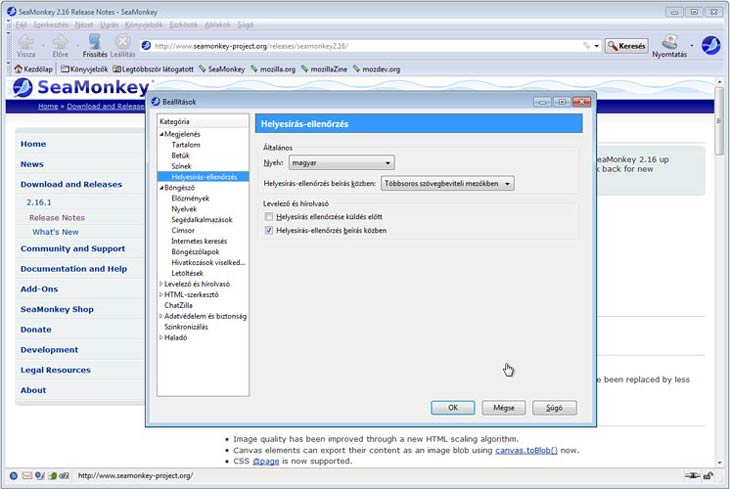Click the URL address bar field
This screenshot has width=730, height=489.
click(360, 46)
